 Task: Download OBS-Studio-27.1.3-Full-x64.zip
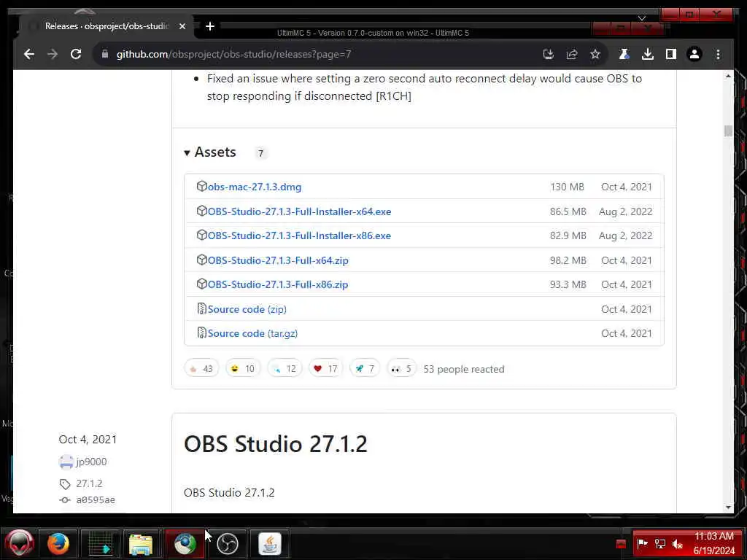pyautogui.click(x=278, y=260)
